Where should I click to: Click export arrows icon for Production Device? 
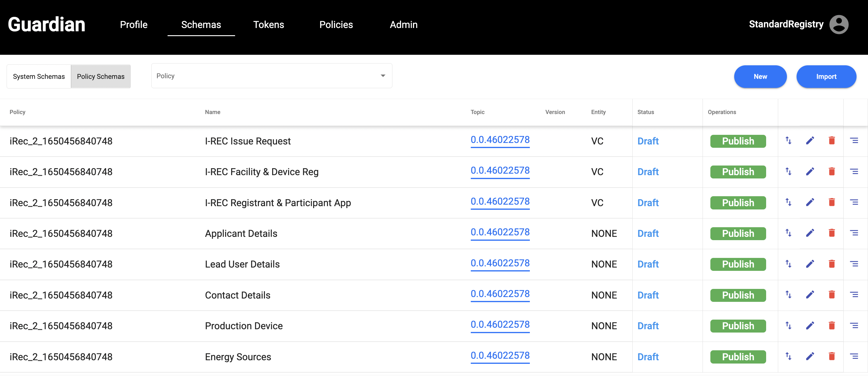point(788,325)
